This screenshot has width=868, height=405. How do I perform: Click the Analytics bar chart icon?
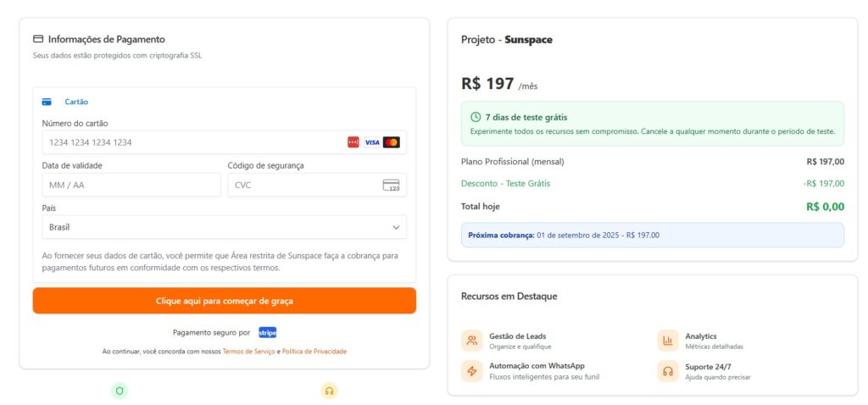[x=668, y=341]
